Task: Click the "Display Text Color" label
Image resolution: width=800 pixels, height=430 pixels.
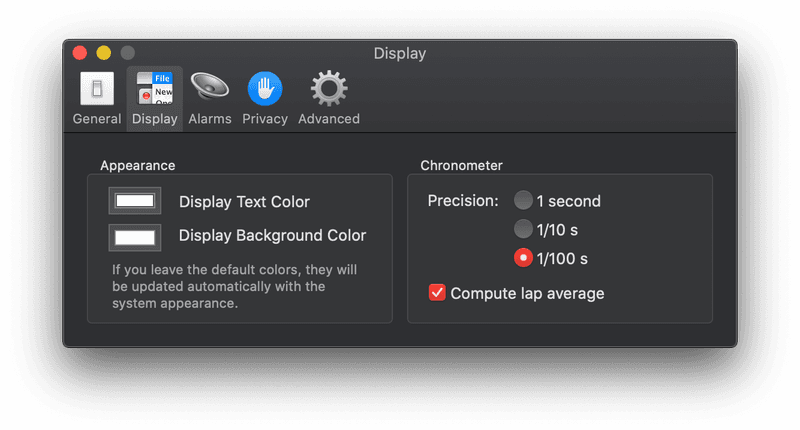Action: tap(244, 202)
